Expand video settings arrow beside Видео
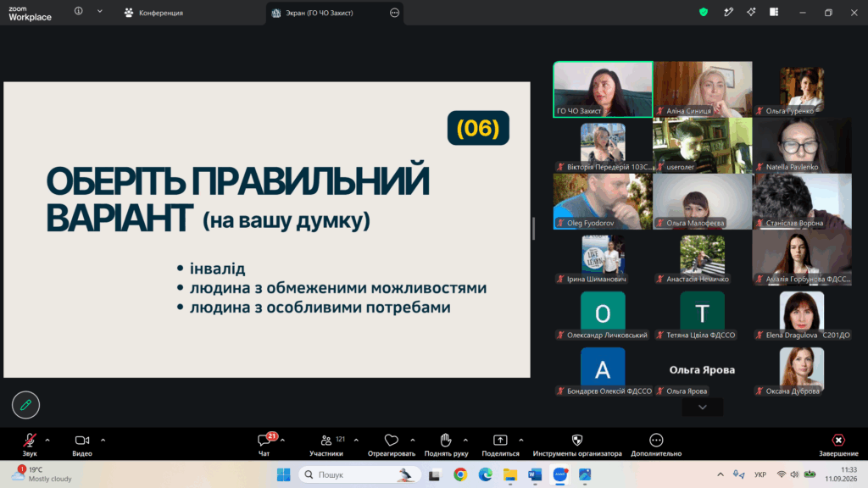The height and width of the screenshot is (488, 868). point(103,441)
